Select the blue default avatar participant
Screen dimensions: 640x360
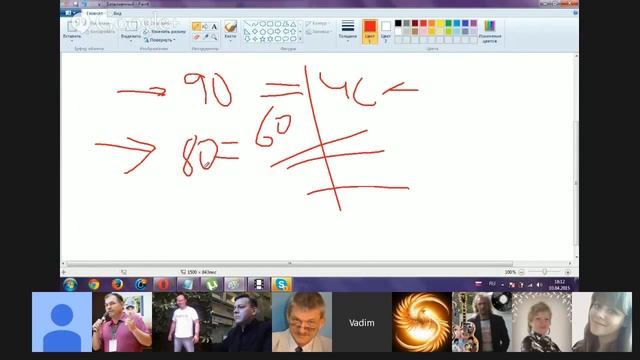point(62,322)
